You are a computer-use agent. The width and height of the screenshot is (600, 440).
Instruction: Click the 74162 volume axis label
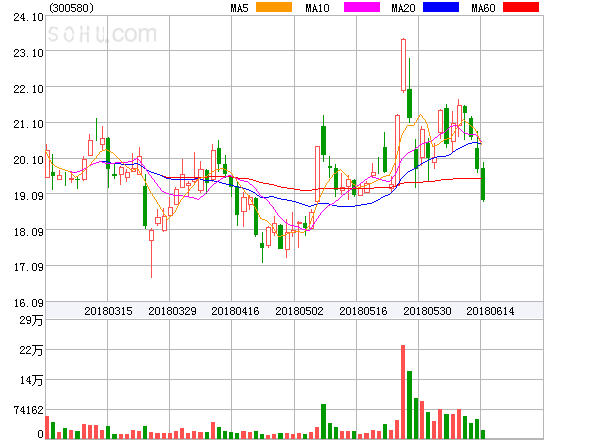click(x=28, y=410)
